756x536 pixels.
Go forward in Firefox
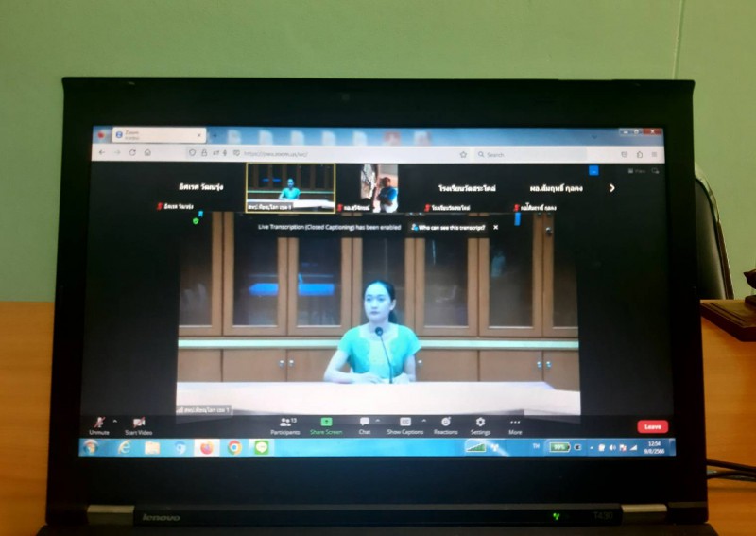(117, 153)
